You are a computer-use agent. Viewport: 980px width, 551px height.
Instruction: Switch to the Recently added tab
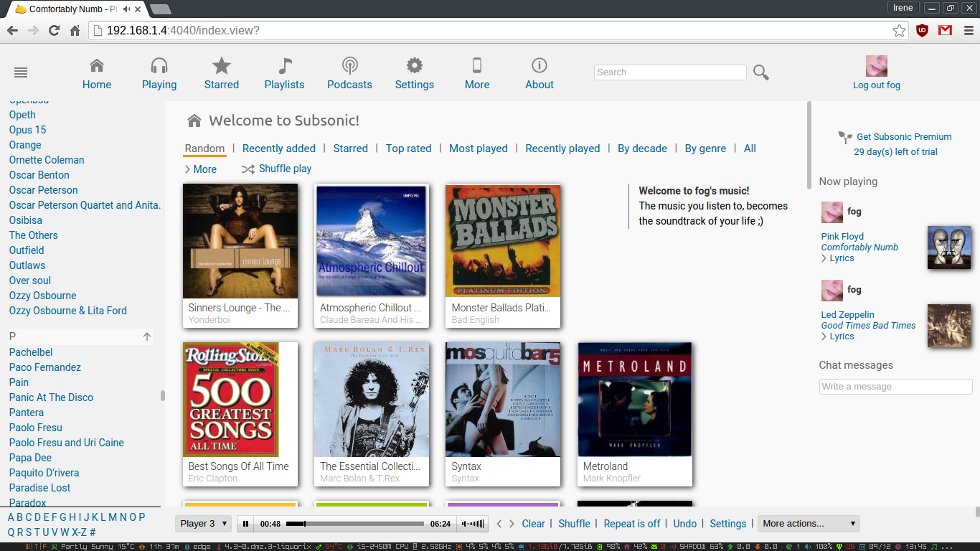278,149
